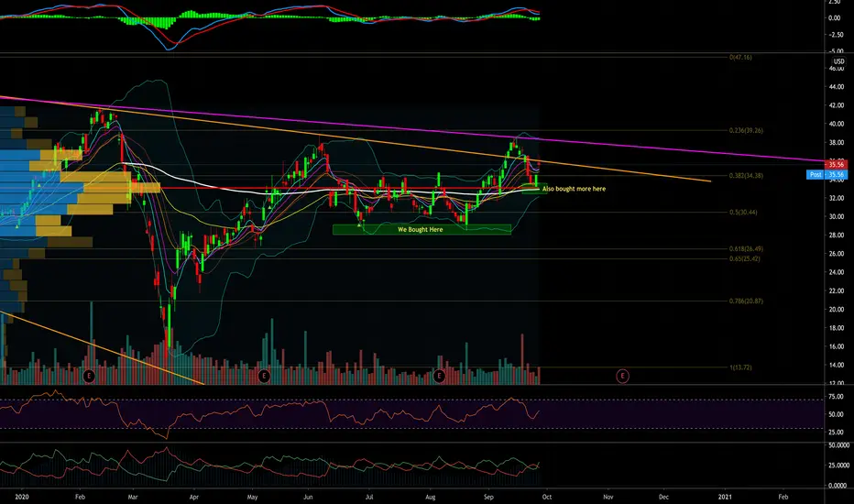This screenshot has width=854, height=504.
Task: Click the 2020 label on time axis
Action: pyautogui.click(x=22, y=497)
